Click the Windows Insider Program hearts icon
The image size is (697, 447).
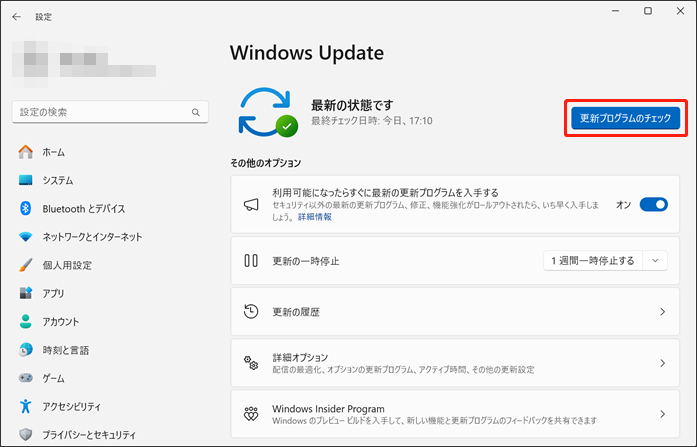click(x=251, y=414)
